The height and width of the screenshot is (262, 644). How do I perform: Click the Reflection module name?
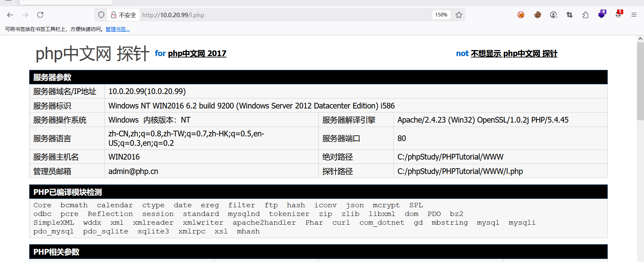110,214
